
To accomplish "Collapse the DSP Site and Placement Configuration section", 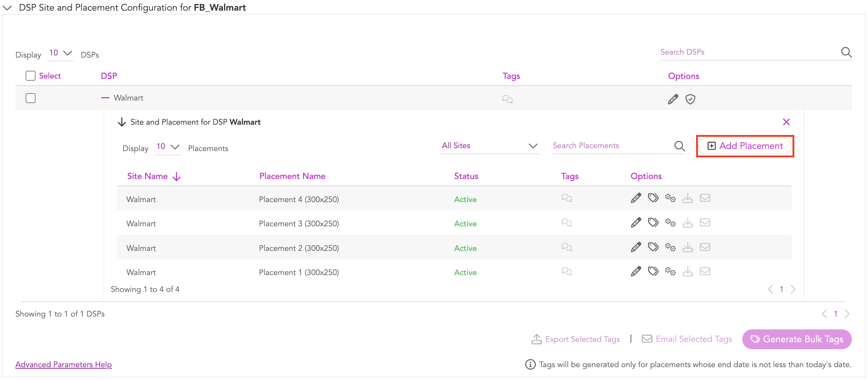I will tap(7, 7).
